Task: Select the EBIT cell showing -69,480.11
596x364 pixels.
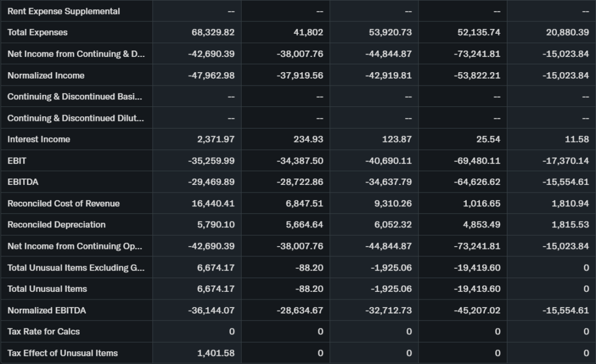Action: tap(477, 161)
